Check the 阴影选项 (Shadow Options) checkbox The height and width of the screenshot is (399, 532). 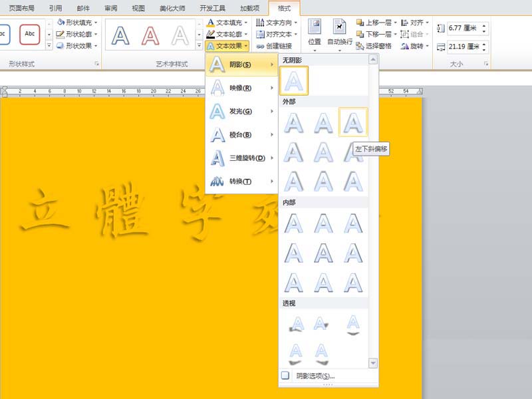pyautogui.click(x=284, y=374)
